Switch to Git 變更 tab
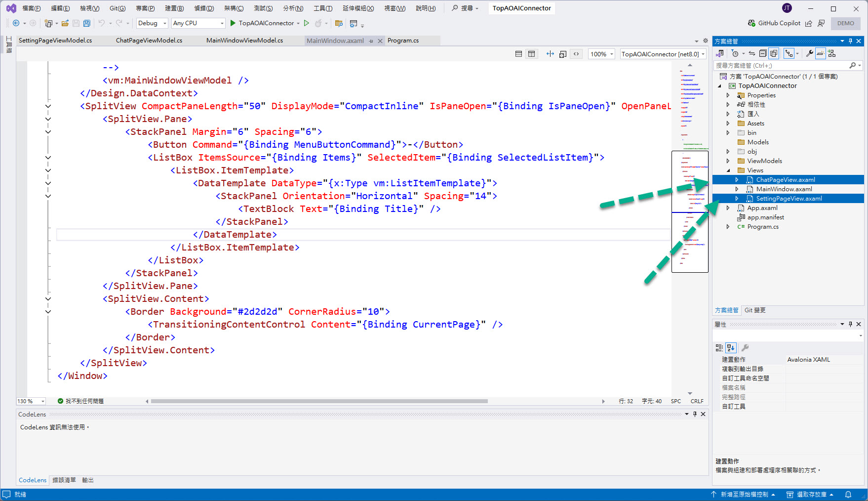Screen dimensions: 868x501 pos(755,310)
